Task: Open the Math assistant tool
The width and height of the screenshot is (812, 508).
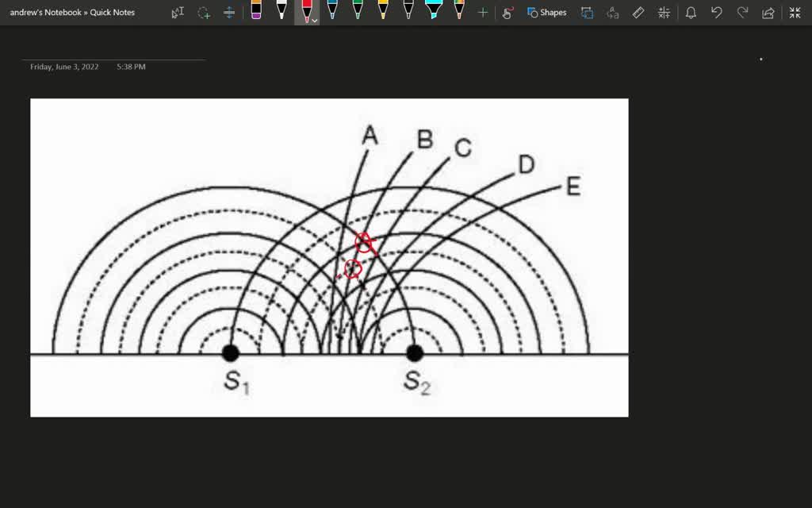Action: click(x=664, y=13)
